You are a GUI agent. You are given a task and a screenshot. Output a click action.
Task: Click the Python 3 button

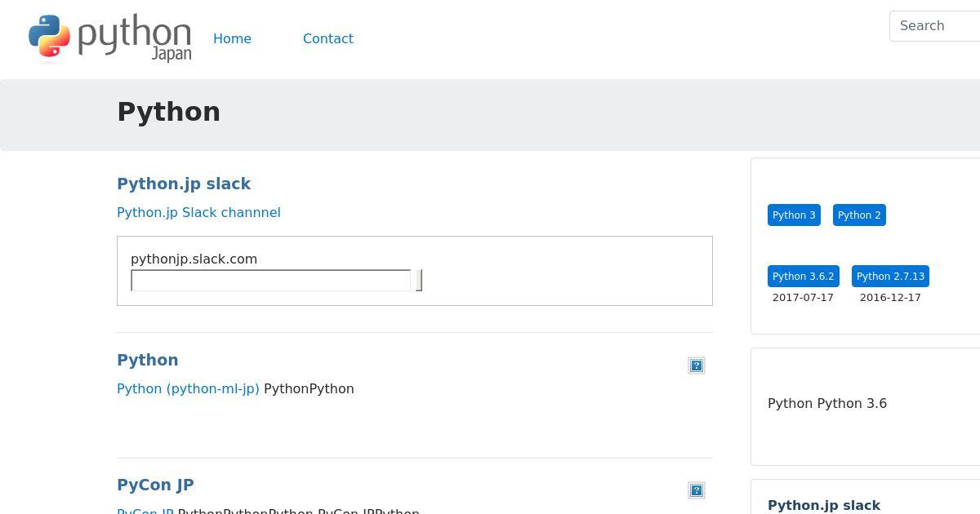(794, 215)
